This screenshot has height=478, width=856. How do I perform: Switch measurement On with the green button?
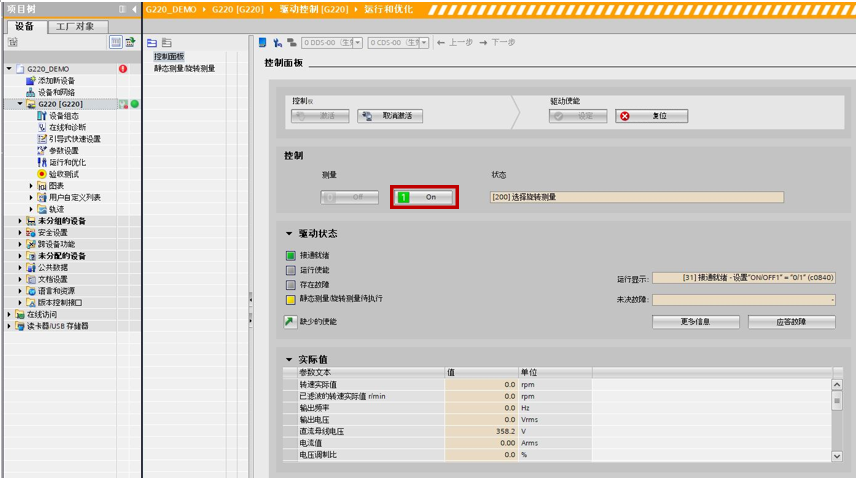[424, 197]
